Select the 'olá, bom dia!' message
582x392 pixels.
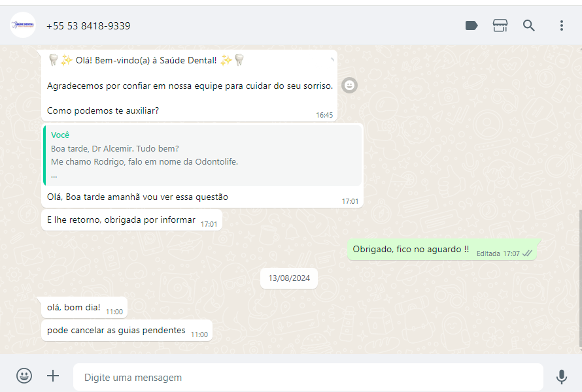tap(84, 308)
